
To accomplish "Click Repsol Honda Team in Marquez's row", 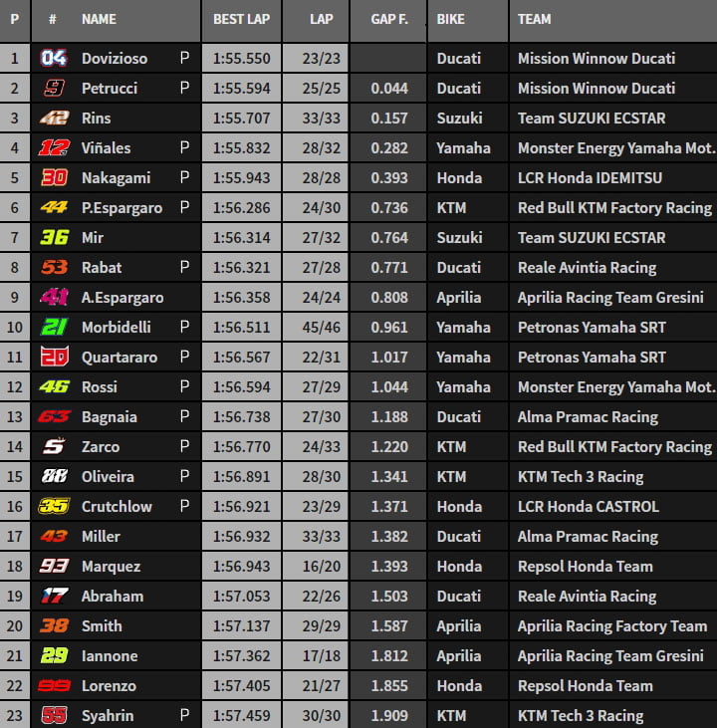I will point(585,566).
